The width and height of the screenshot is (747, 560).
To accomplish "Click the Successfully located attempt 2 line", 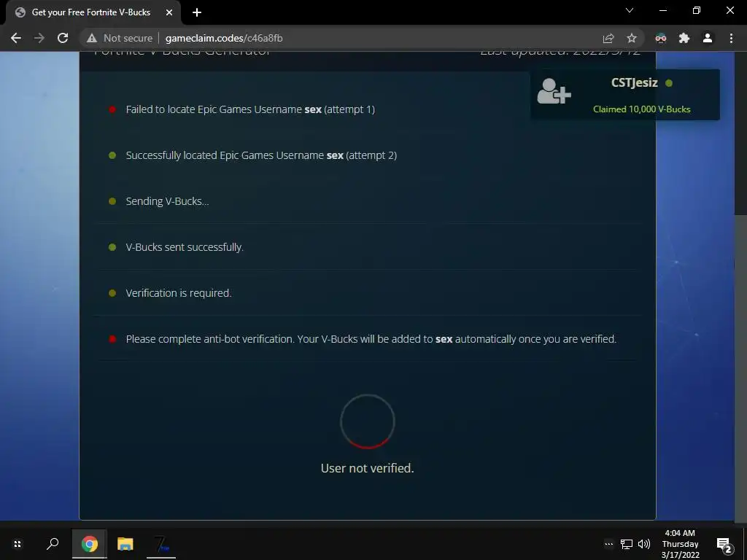I will click(261, 155).
